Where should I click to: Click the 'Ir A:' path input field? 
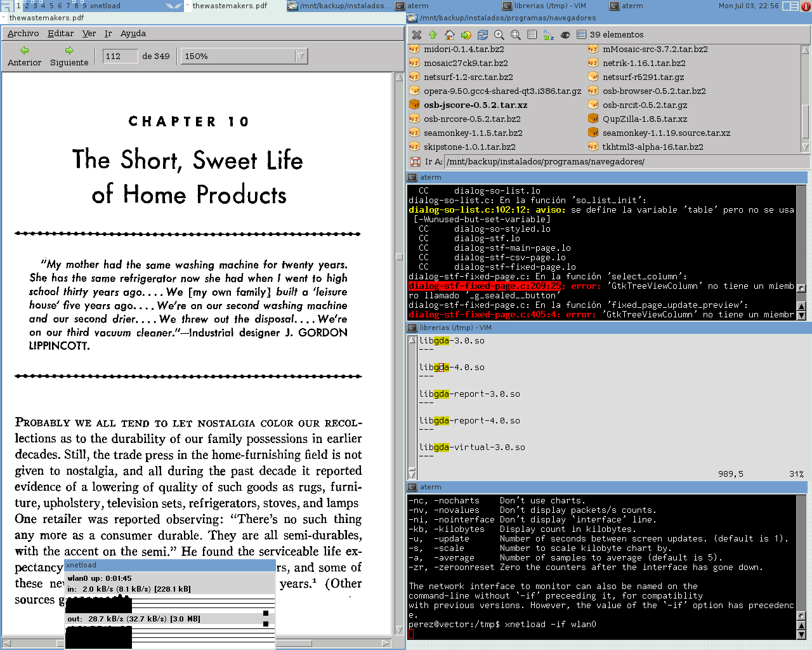point(625,162)
